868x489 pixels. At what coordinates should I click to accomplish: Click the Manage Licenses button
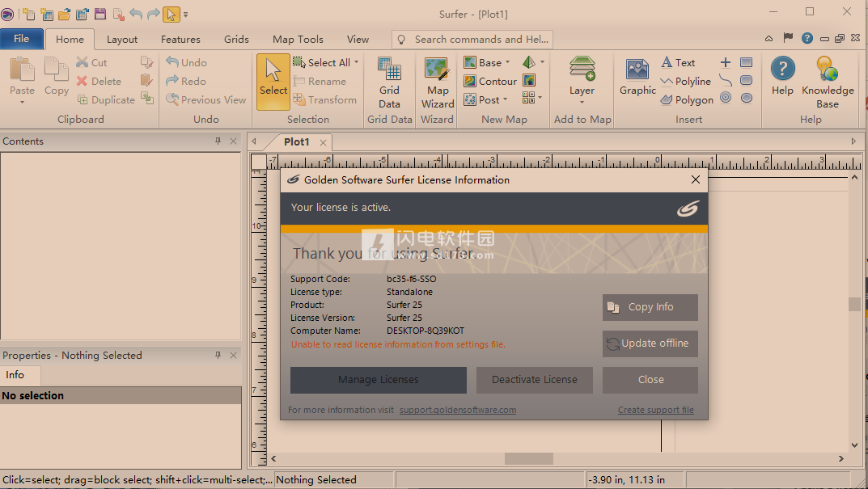coord(378,380)
